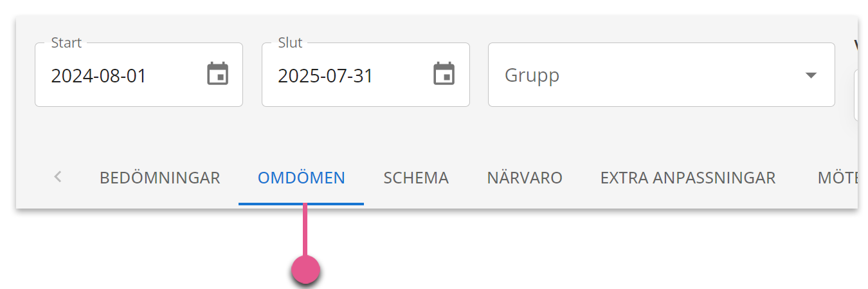Open the SCHEMA tab

(x=416, y=178)
